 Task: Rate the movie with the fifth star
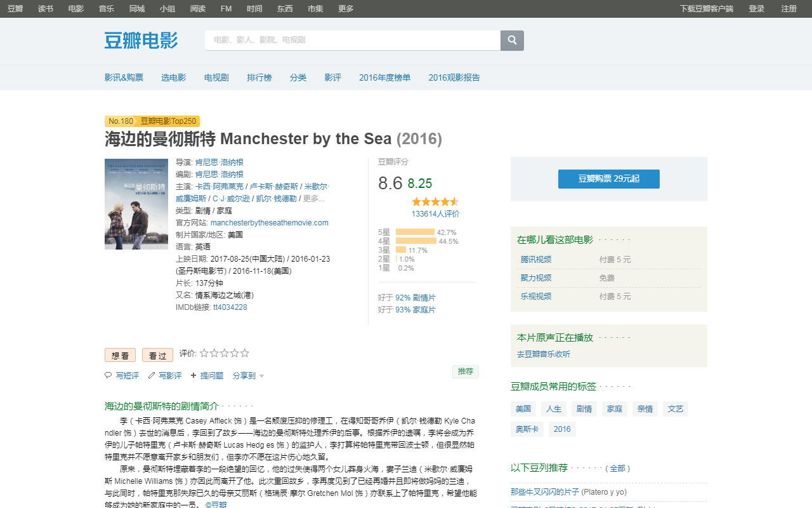[x=245, y=353]
